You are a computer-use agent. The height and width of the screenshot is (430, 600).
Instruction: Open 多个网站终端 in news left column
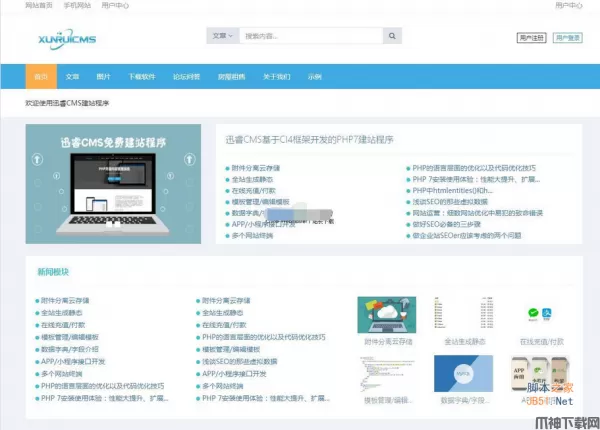(x=62, y=374)
